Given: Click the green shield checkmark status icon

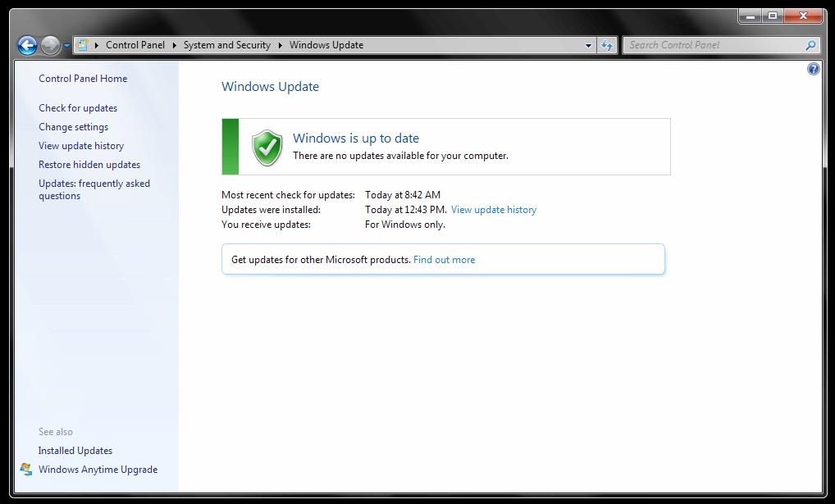Looking at the screenshot, I should click(x=267, y=147).
